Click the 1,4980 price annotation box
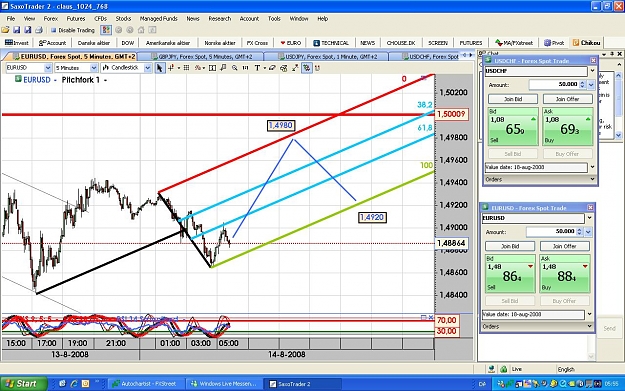 281,126
